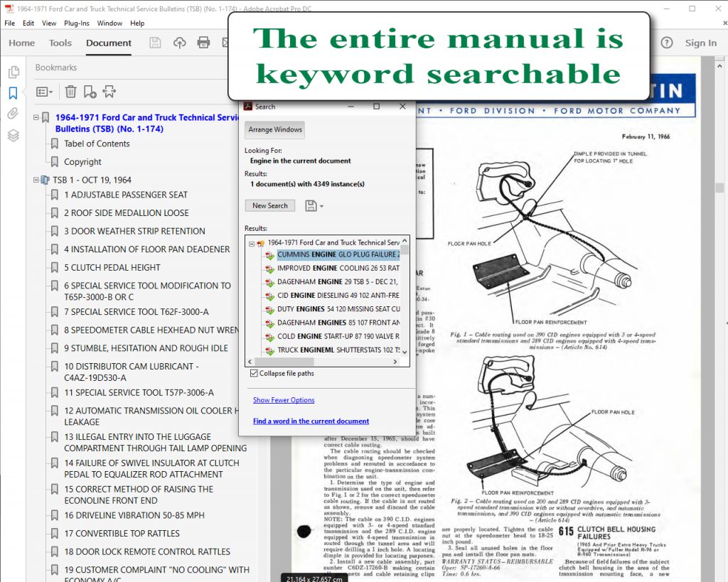
Task: Collapse the root 1964-1971 bookmark tree
Action: click(36, 117)
